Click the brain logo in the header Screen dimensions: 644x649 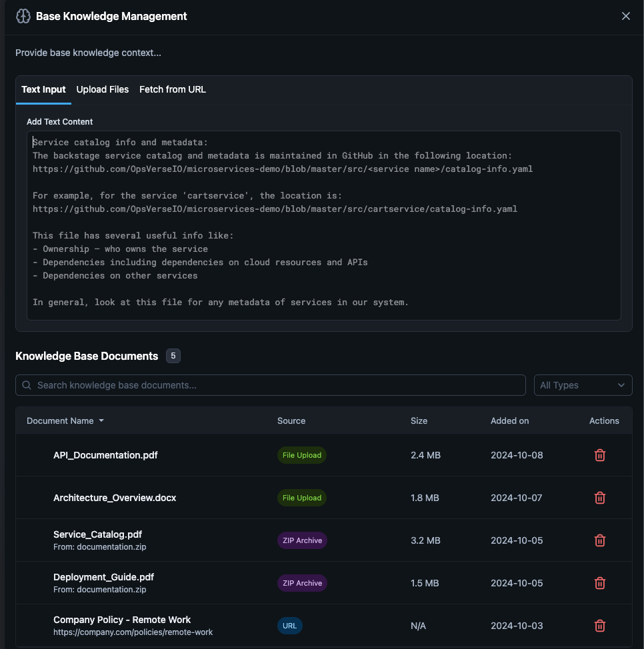(x=23, y=15)
